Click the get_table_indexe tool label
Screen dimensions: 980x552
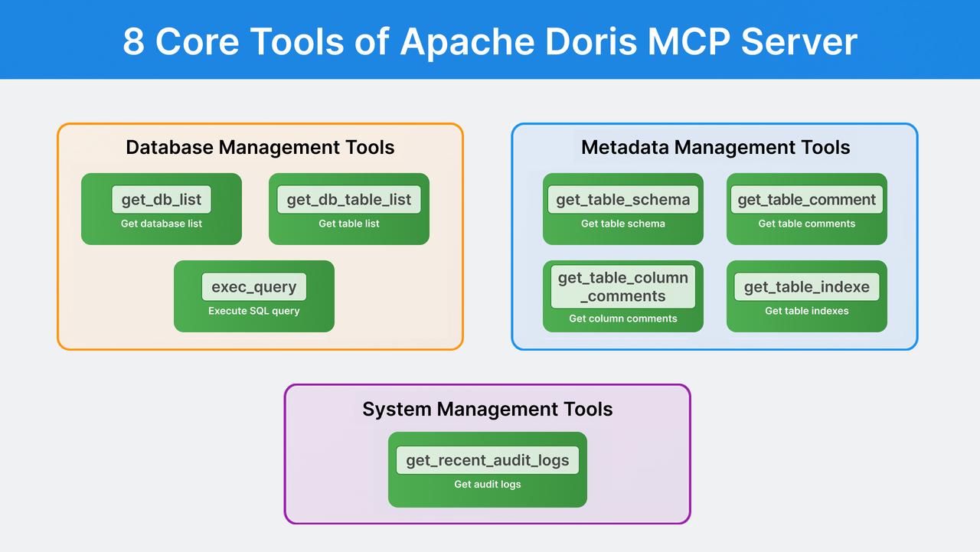[807, 287]
